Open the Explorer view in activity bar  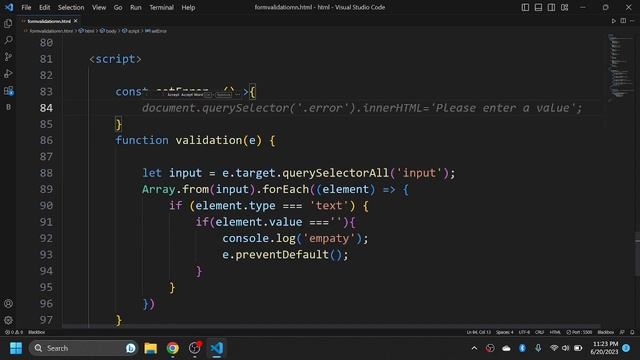pyautogui.click(x=8, y=24)
